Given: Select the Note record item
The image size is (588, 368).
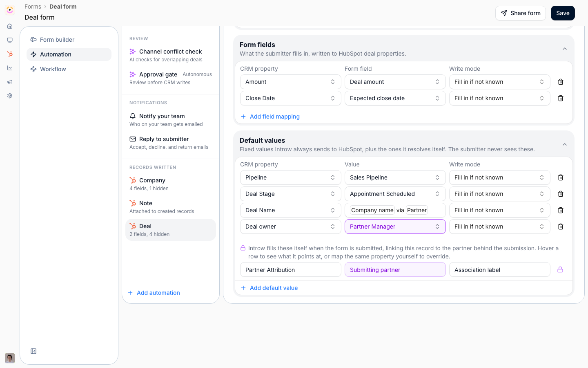Looking at the screenshot, I should click(x=171, y=207).
